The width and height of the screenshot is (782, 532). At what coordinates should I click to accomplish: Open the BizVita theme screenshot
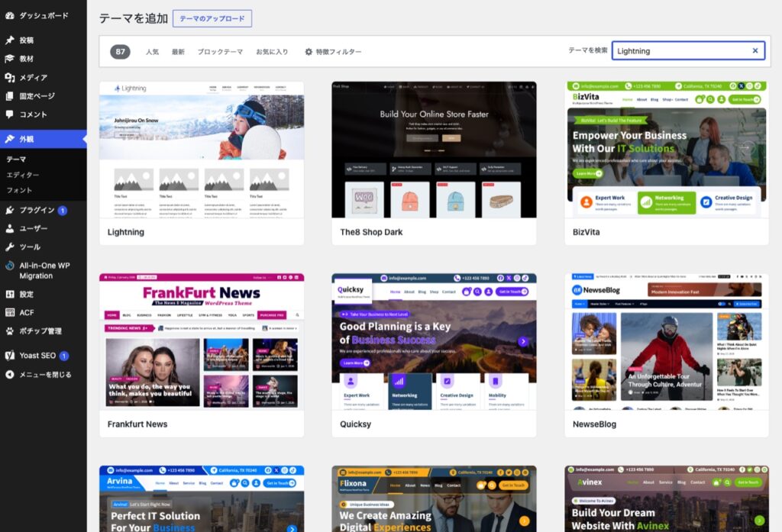click(667, 150)
